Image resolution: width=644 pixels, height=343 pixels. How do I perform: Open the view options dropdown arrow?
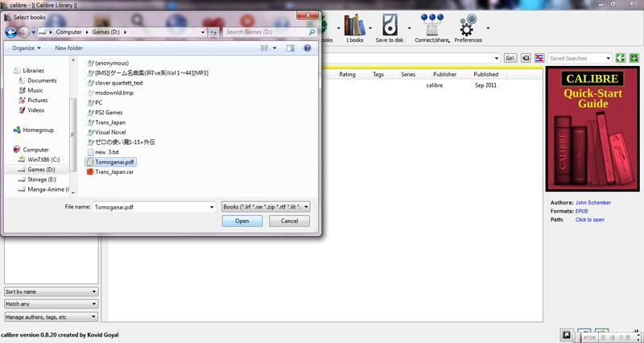(275, 48)
